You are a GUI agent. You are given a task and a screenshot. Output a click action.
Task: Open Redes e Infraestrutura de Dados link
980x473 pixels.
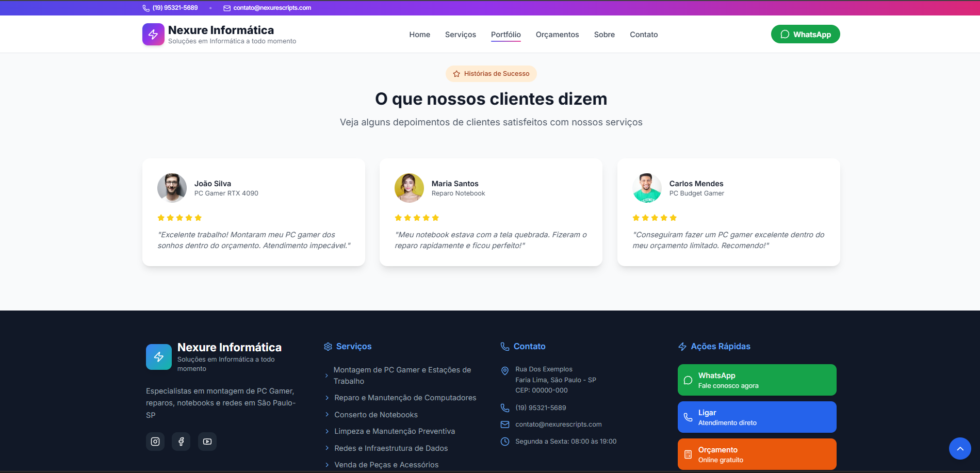point(391,448)
